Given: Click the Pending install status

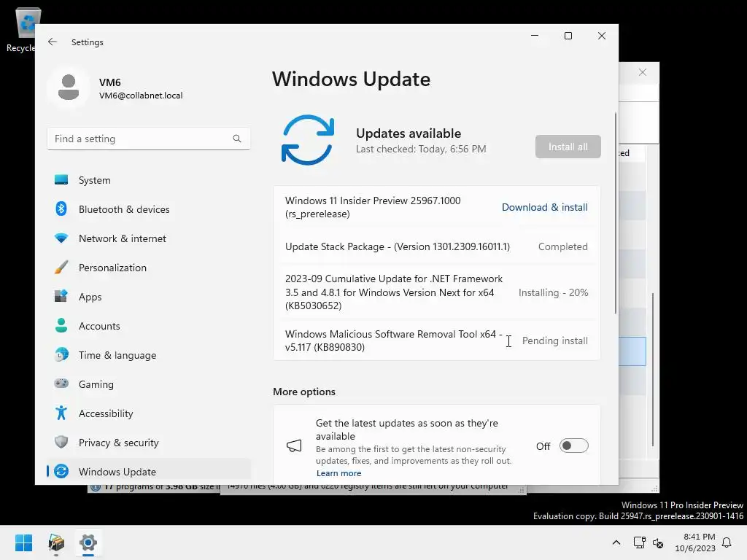Looking at the screenshot, I should click(x=555, y=341).
